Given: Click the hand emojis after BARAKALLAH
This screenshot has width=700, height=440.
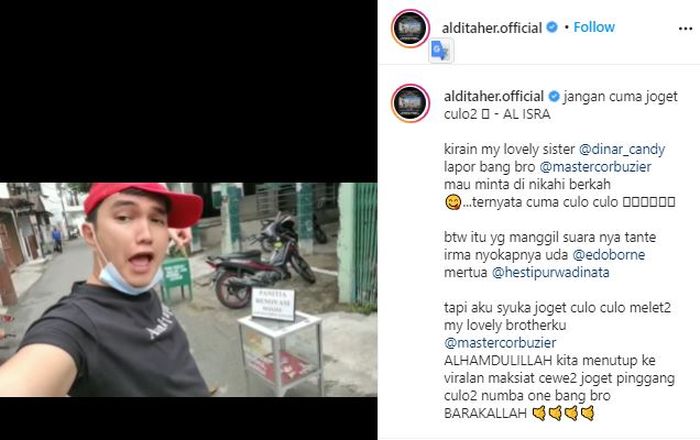Looking at the screenshot, I should coord(563,413).
